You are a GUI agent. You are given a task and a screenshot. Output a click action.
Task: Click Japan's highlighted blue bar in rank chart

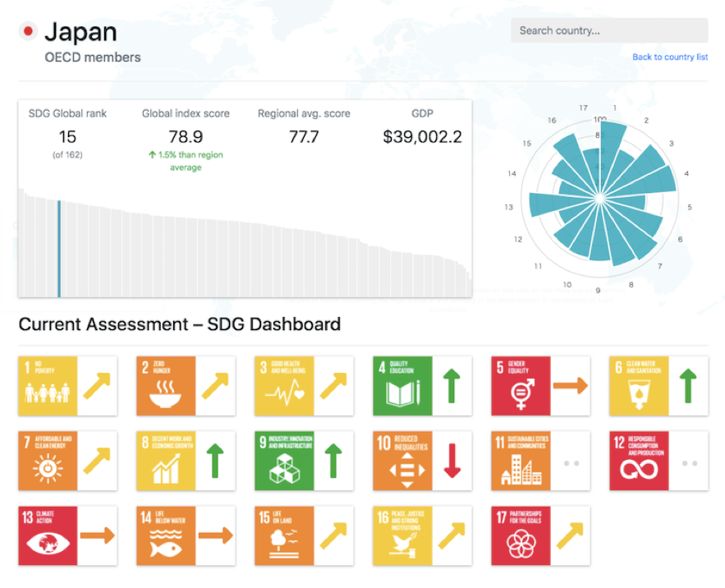click(x=59, y=248)
